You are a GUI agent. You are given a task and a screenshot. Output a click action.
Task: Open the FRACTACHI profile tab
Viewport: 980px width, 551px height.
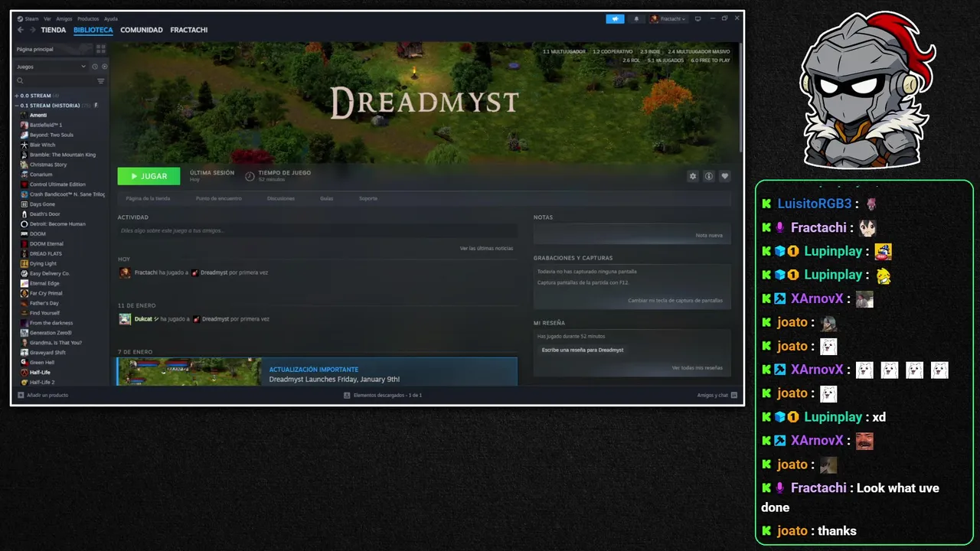(x=189, y=30)
